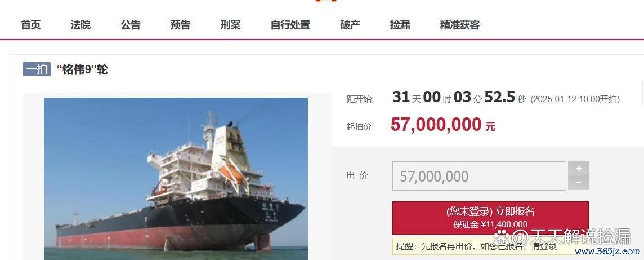Image resolution: width=644 pixels, height=260 pixels.
Task: Open the 首页 home menu item
Action: click(x=31, y=25)
